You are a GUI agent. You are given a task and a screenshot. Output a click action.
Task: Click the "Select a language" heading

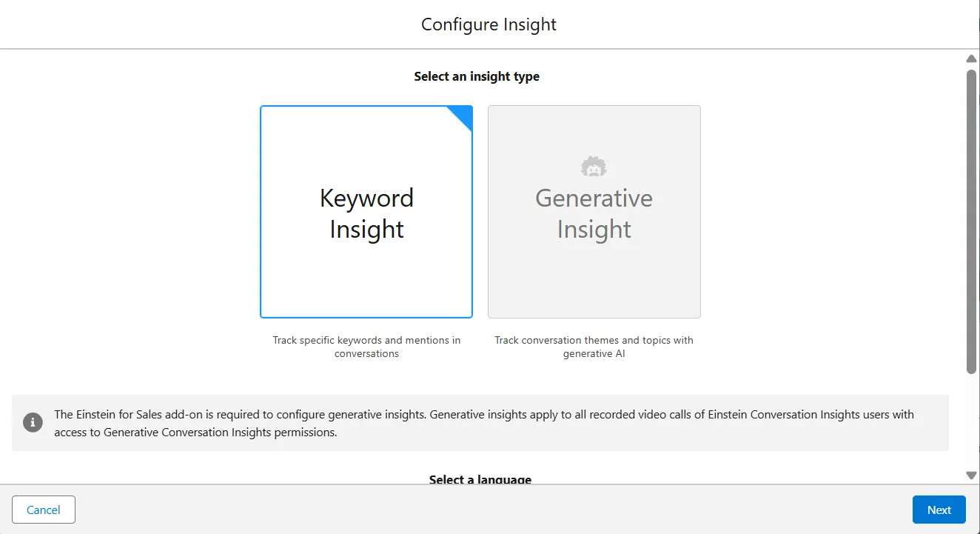pyautogui.click(x=480, y=479)
